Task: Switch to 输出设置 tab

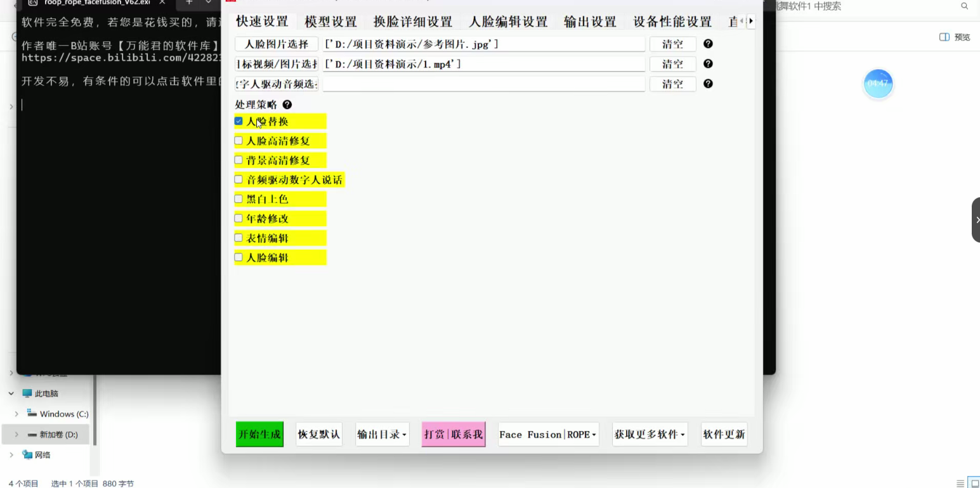Action: click(590, 22)
